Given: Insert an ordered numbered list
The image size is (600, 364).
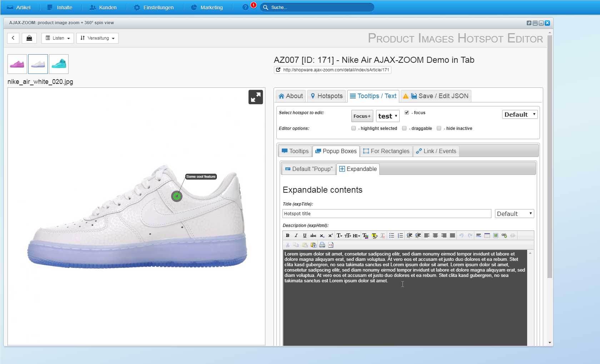Looking at the screenshot, I should [x=400, y=236].
